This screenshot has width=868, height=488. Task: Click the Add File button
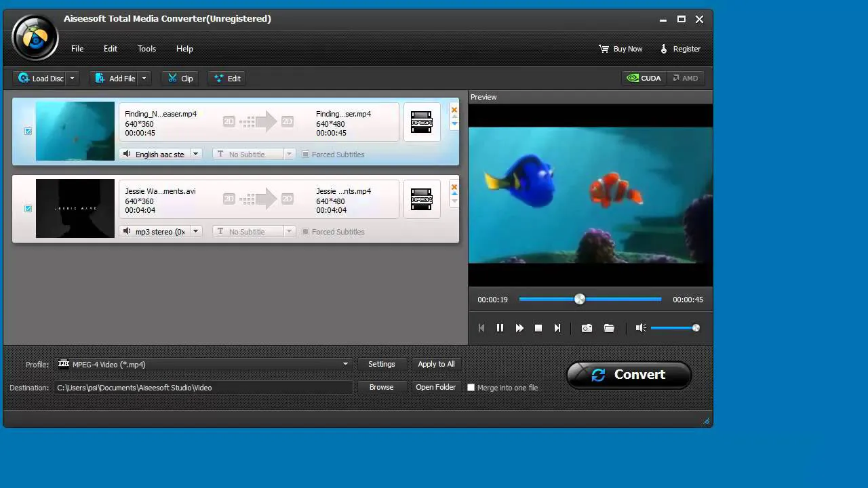click(x=115, y=79)
